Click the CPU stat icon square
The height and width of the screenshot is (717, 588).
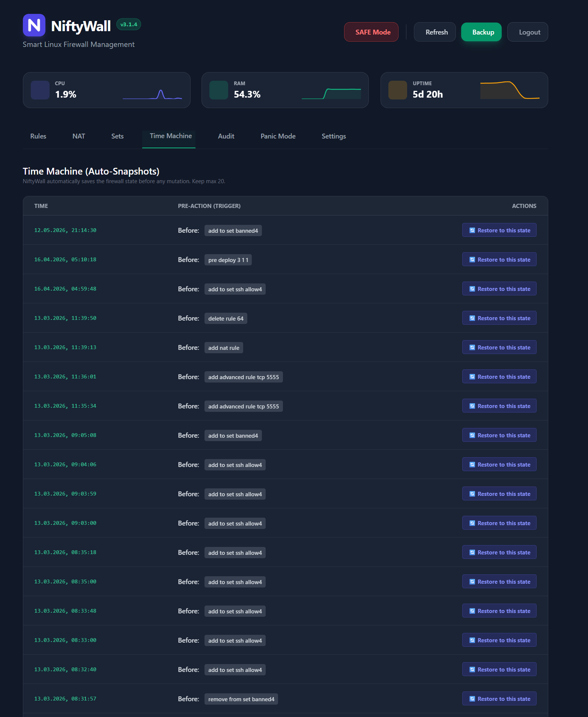click(40, 90)
